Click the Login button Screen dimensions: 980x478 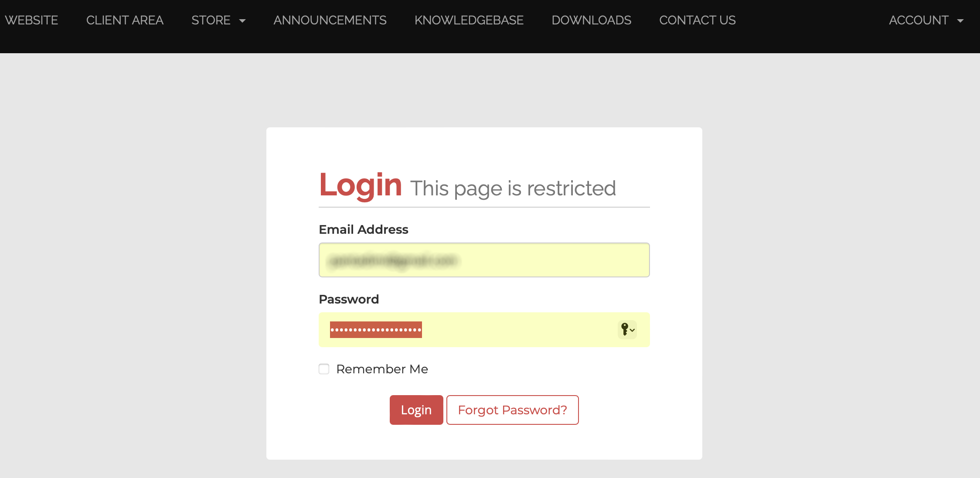click(x=415, y=410)
